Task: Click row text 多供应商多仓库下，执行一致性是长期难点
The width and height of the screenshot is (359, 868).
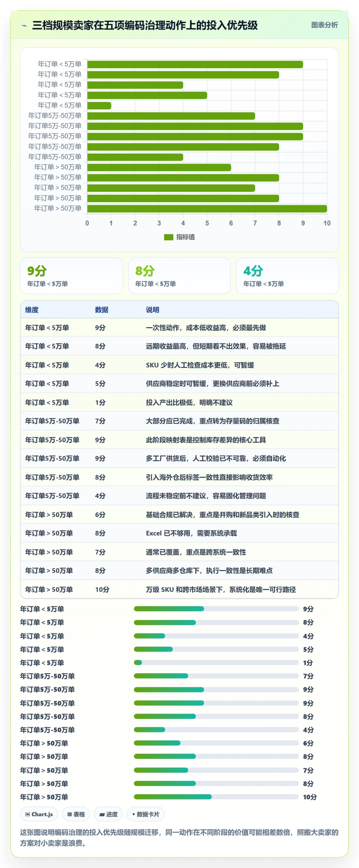Action: pos(209,571)
